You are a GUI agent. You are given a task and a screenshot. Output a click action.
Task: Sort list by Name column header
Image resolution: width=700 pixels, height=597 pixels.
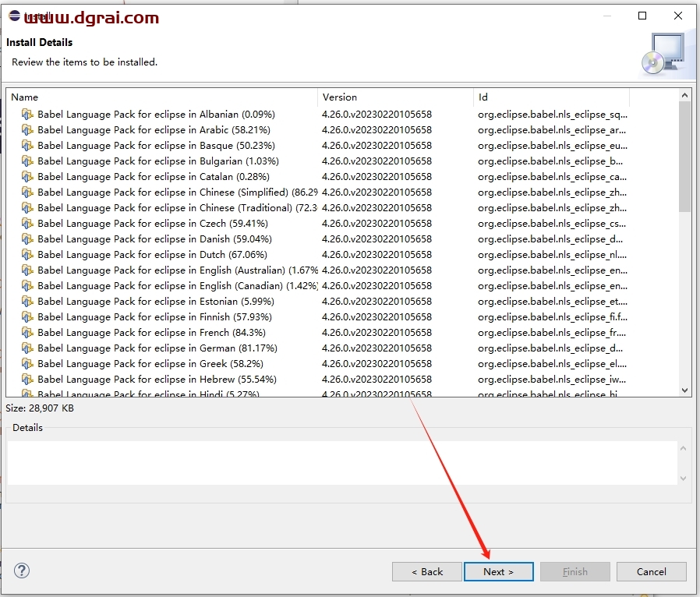pyautogui.click(x=161, y=97)
